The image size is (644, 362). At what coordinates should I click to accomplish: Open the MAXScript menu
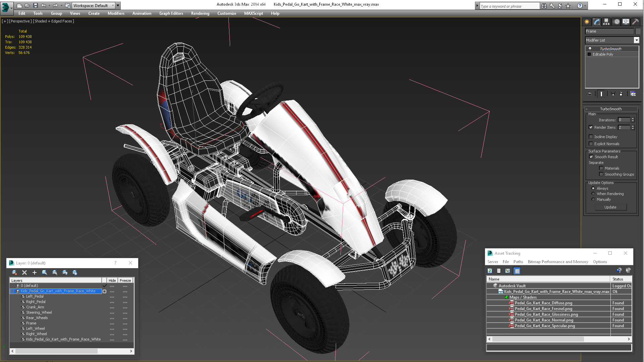point(253,13)
